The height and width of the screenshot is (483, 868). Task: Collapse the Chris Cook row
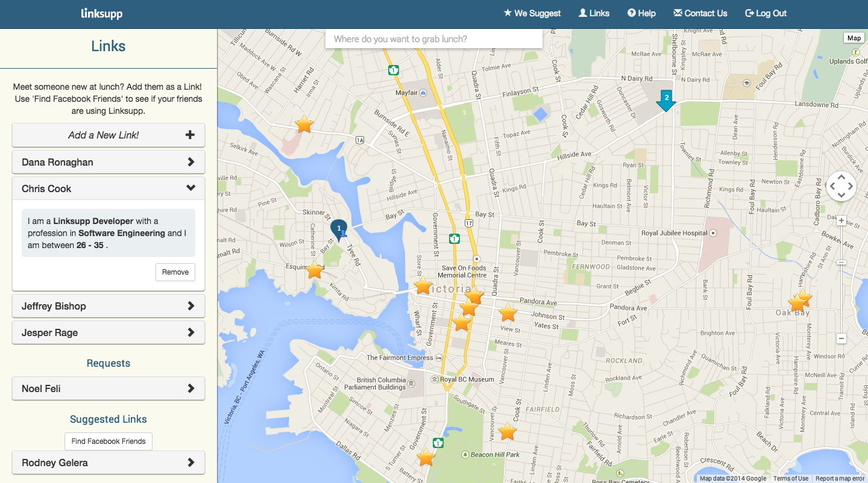pos(108,189)
